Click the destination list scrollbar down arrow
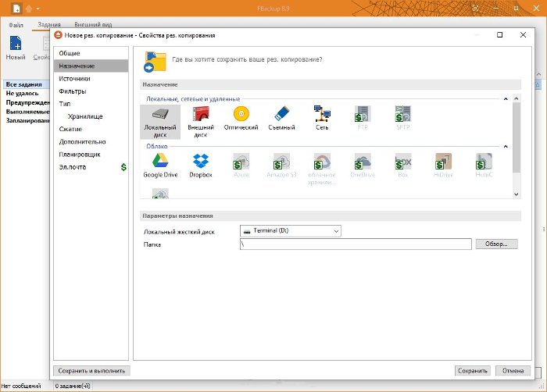The image size is (547, 392). 517,194
